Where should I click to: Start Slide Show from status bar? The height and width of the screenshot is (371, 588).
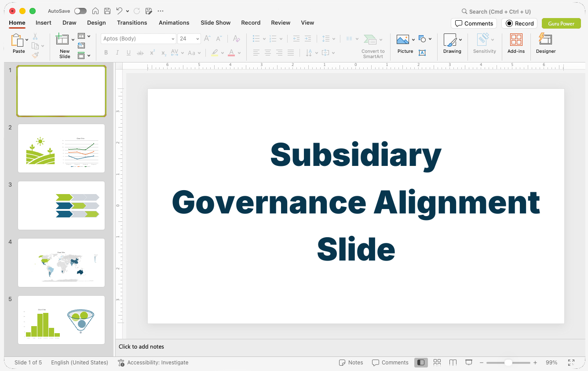[469, 363]
